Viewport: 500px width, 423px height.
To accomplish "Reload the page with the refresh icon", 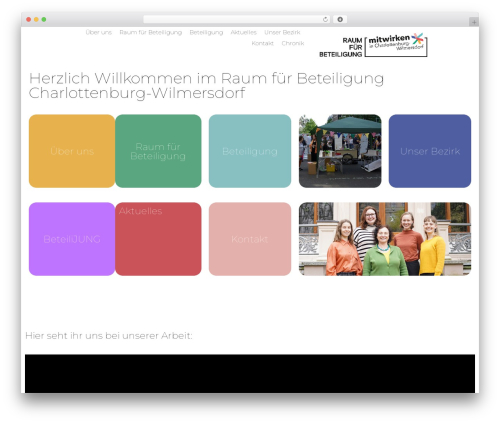I will pyautogui.click(x=325, y=19).
